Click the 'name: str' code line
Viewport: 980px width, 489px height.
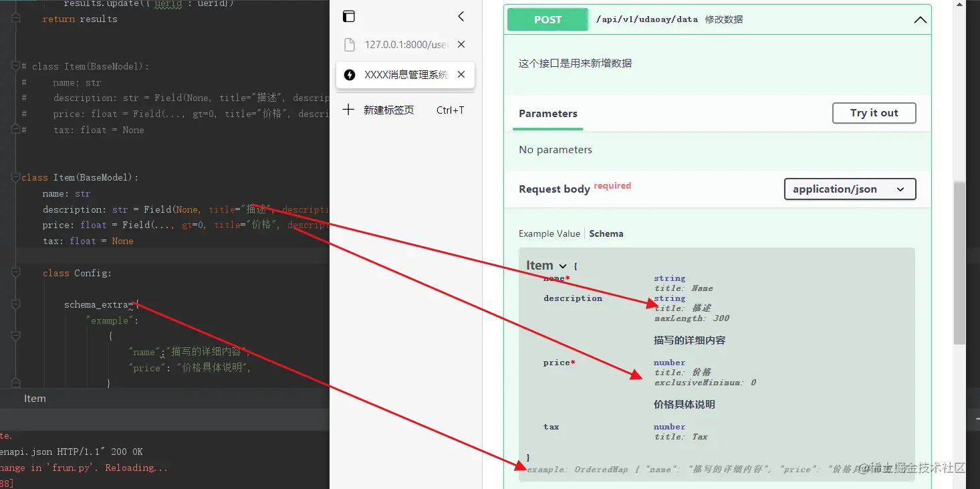tap(66, 194)
